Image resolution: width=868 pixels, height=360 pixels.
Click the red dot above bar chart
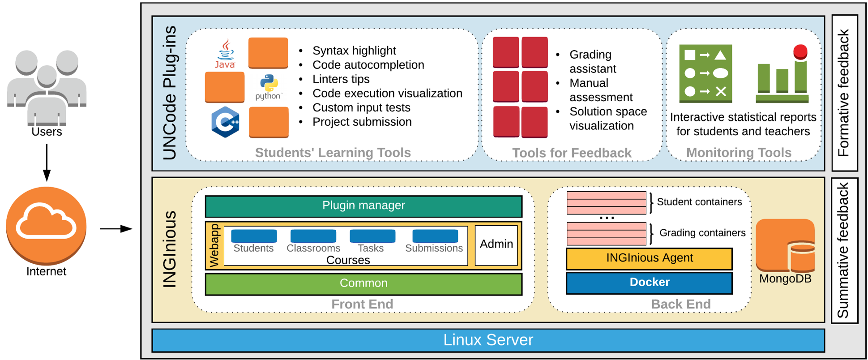pyautogui.click(x=800, y=51)
